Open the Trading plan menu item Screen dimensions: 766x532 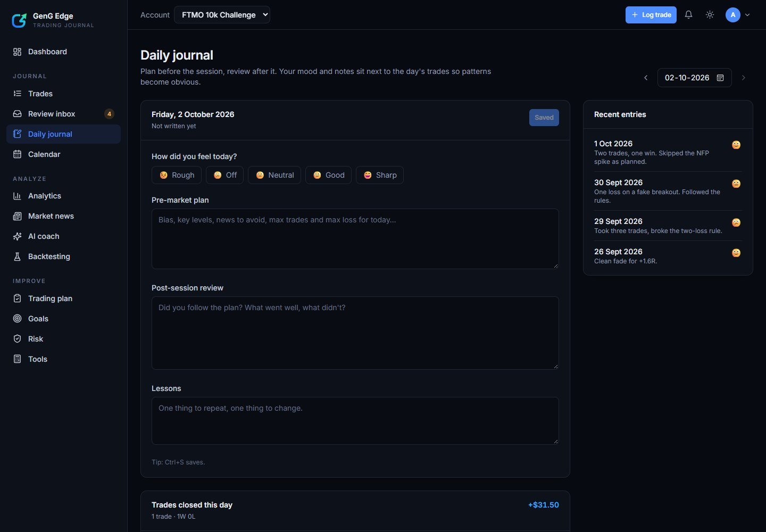[x=63, y=298]
